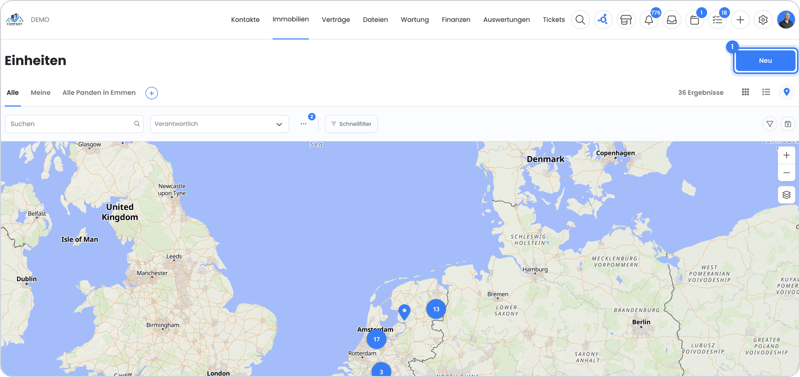Switch to list view layout

766,92
